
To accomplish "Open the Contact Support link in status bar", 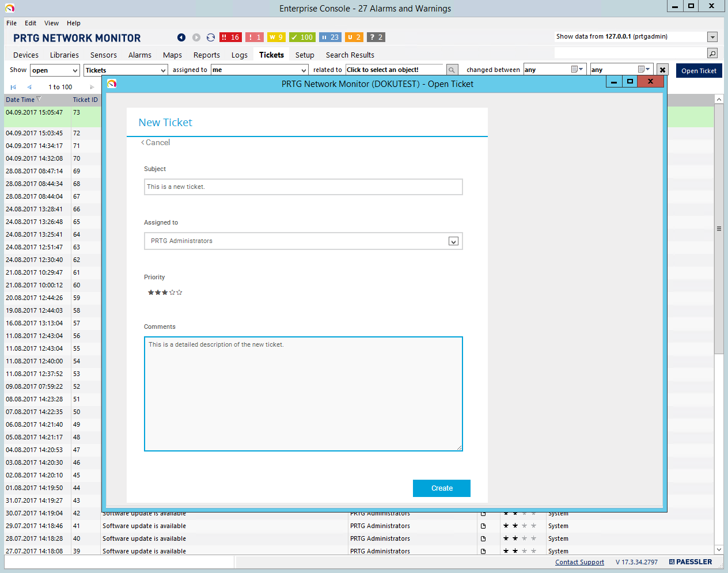I will [579, 563].
